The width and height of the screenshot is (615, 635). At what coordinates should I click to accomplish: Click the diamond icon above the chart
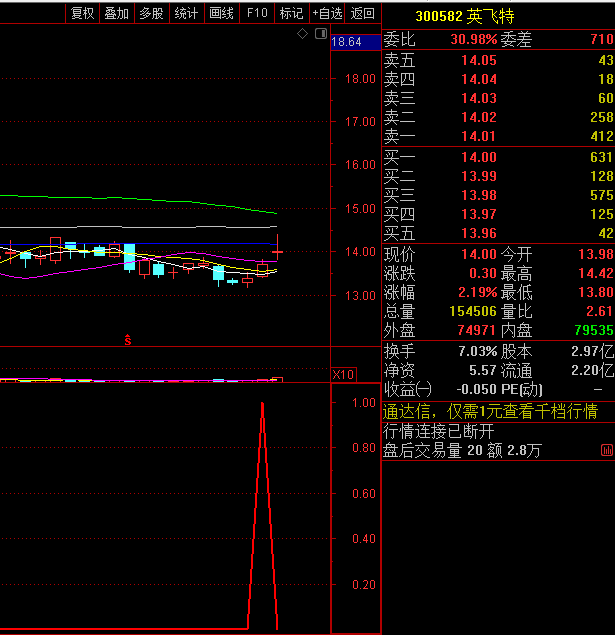tap(302, 34)
